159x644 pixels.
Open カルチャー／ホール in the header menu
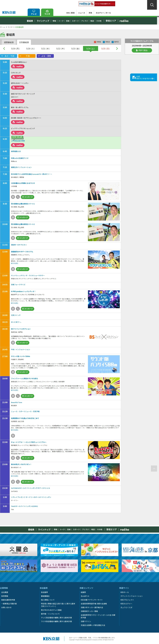pyautogui.click(x=103, y=13)
